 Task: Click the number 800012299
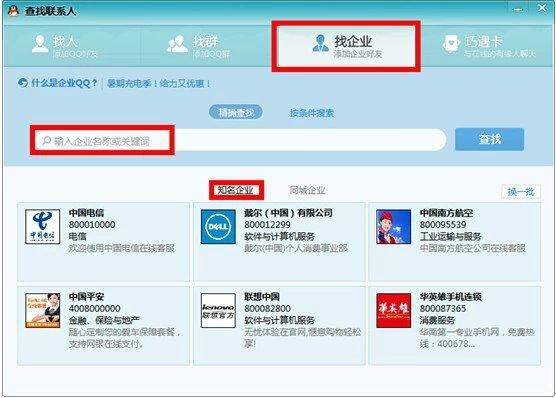pyautogui.click(x=267, y=225)
